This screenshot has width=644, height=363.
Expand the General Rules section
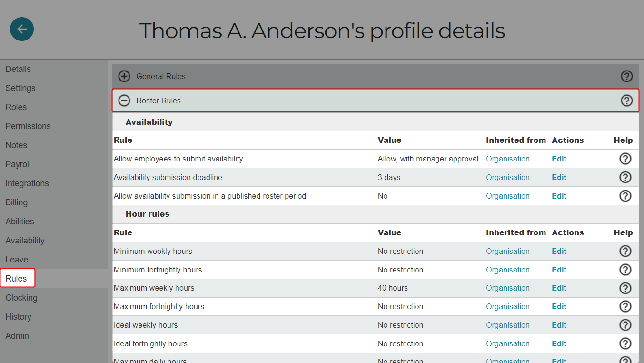tap(124, 76)
